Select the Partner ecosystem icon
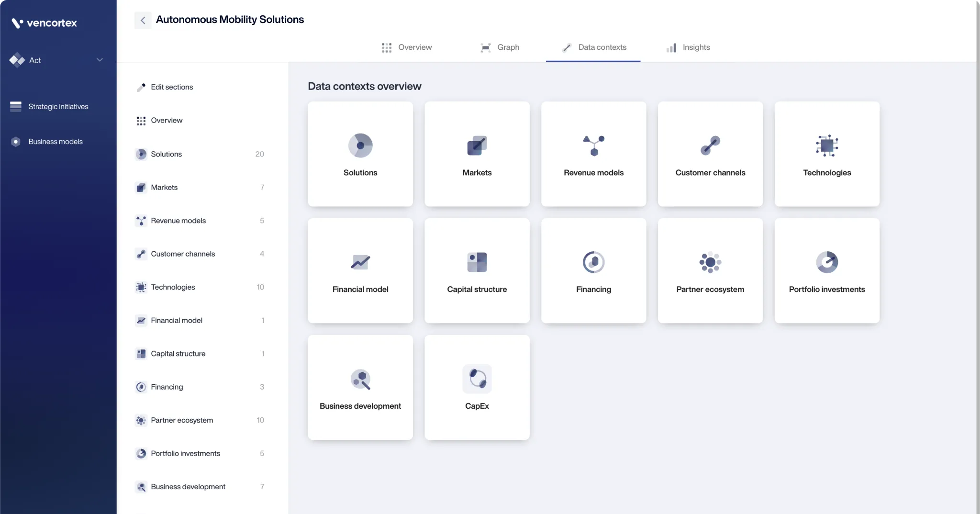The height and width of the screenshot is (514, 980). coord(141,420)
